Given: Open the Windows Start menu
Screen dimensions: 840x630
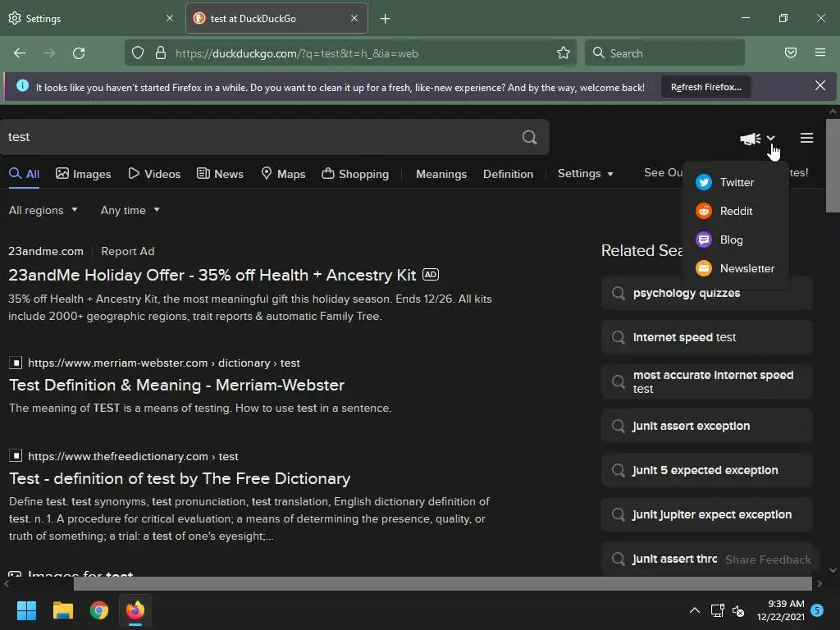Looking at the screenshot, I should coord(26,610).
